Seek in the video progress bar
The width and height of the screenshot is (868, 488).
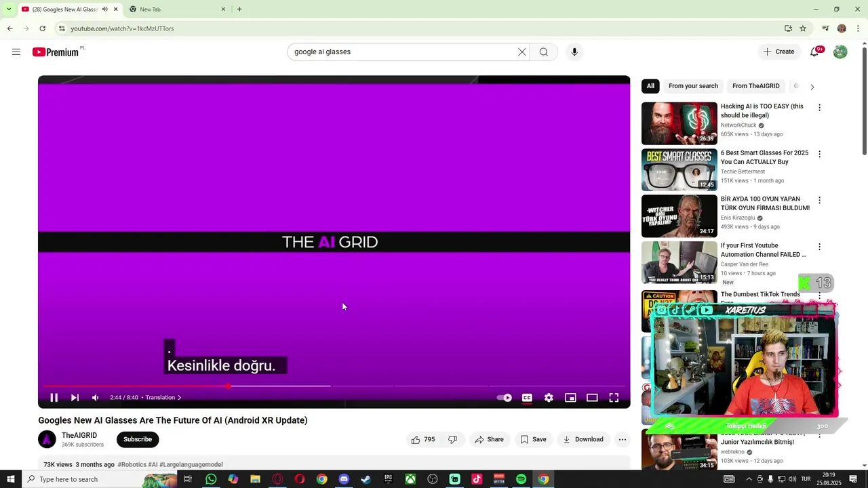click(x=334, y=386)
